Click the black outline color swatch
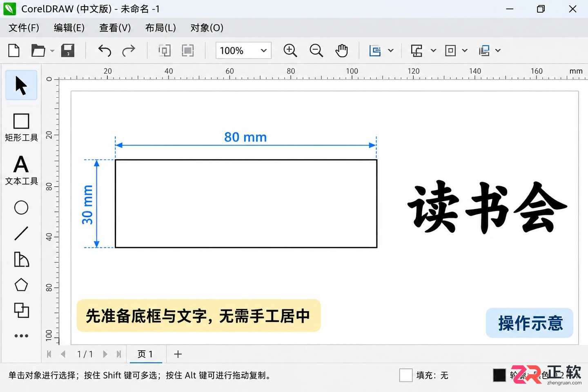588x392 pixels. point(499,375)
